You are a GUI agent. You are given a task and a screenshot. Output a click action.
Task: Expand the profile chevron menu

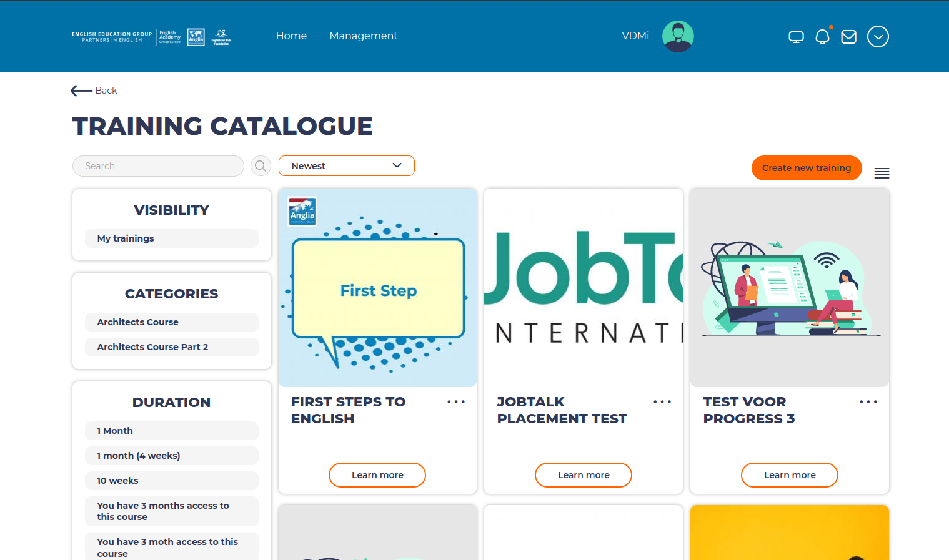(878, 36)
